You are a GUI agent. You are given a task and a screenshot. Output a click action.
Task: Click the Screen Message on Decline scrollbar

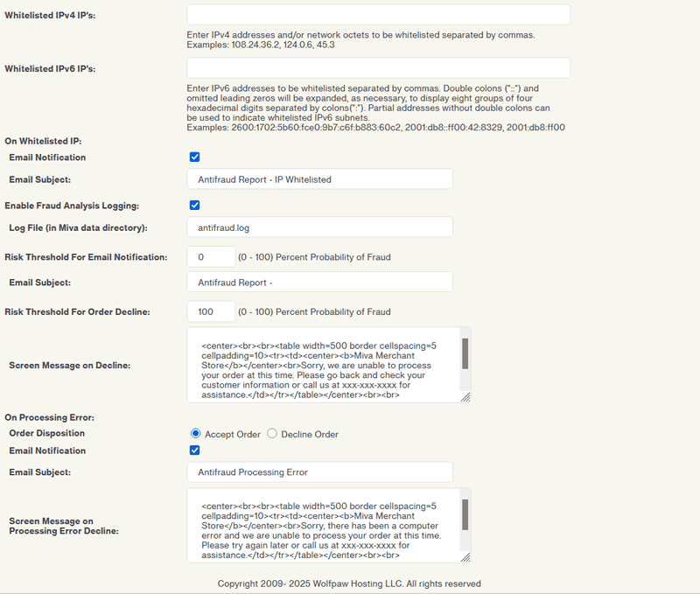click(x=465, y=354)
